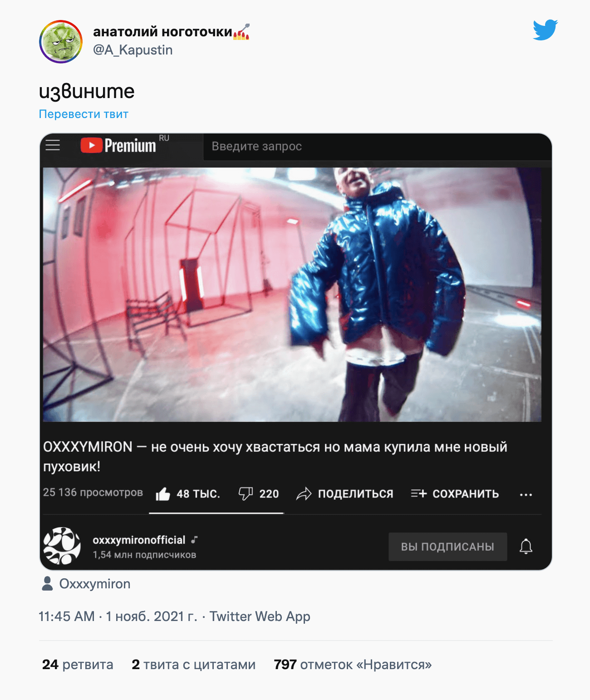Image resolution: width=590 pixels, height=700 pixels.
Task: View 797 отметок «Нравится» list
Action: point(353,665)
